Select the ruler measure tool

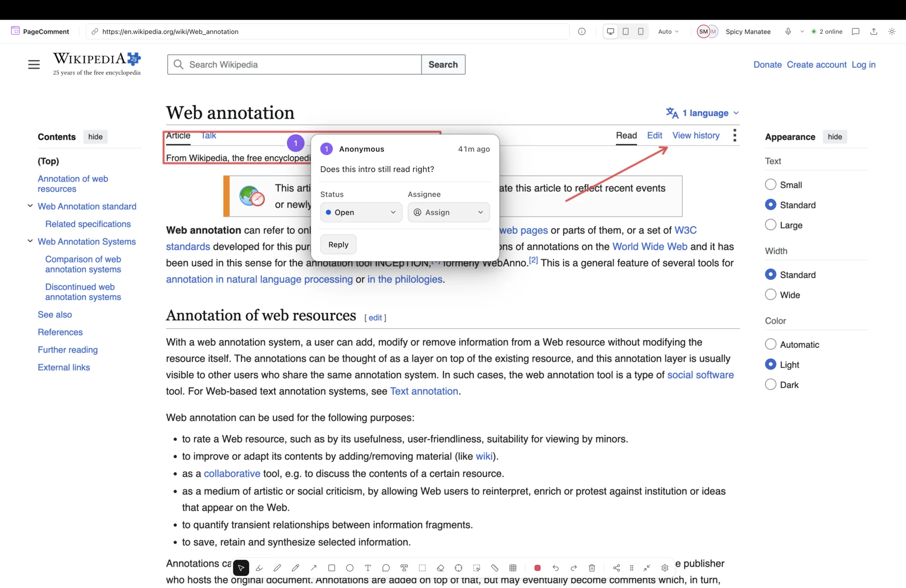click(x=495, y=568)
